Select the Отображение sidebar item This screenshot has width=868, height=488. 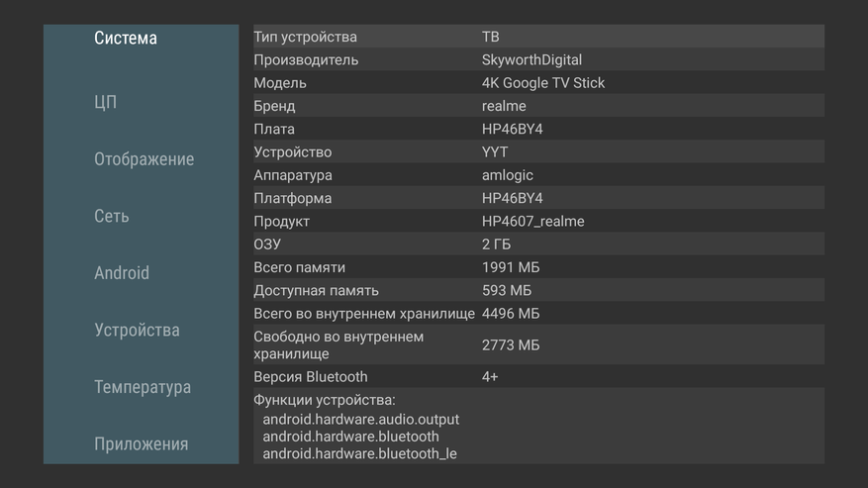pyautogui.click(x=144, y=159)
